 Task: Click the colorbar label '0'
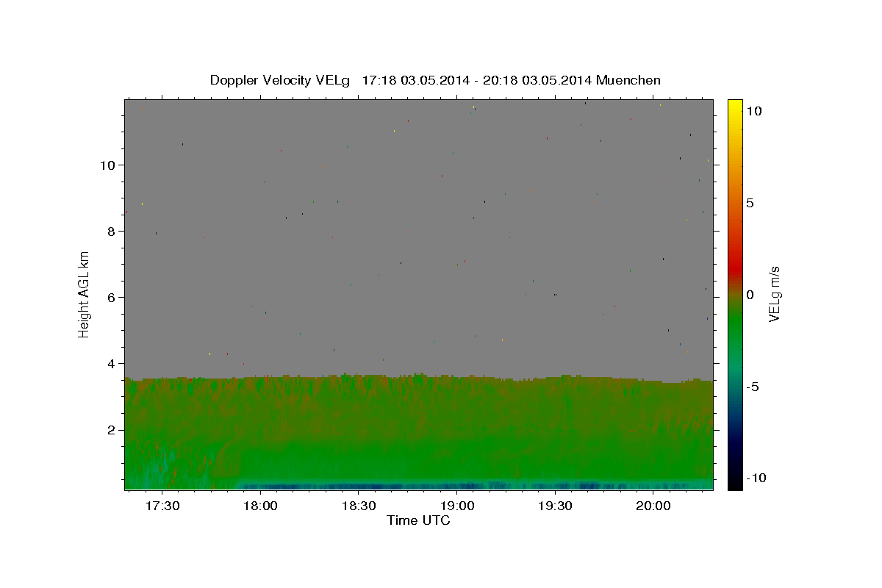tap(750, 295)
